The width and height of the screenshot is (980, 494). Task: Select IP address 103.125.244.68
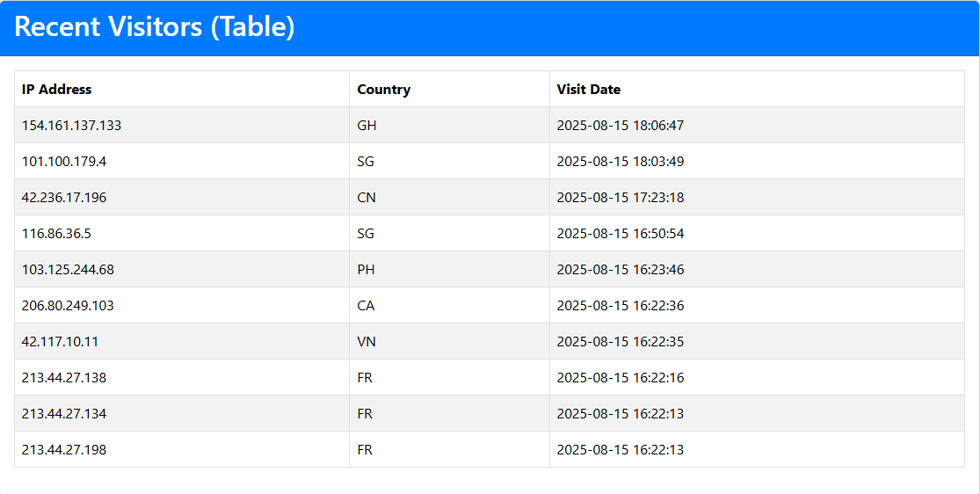click(x=69, y=270)
